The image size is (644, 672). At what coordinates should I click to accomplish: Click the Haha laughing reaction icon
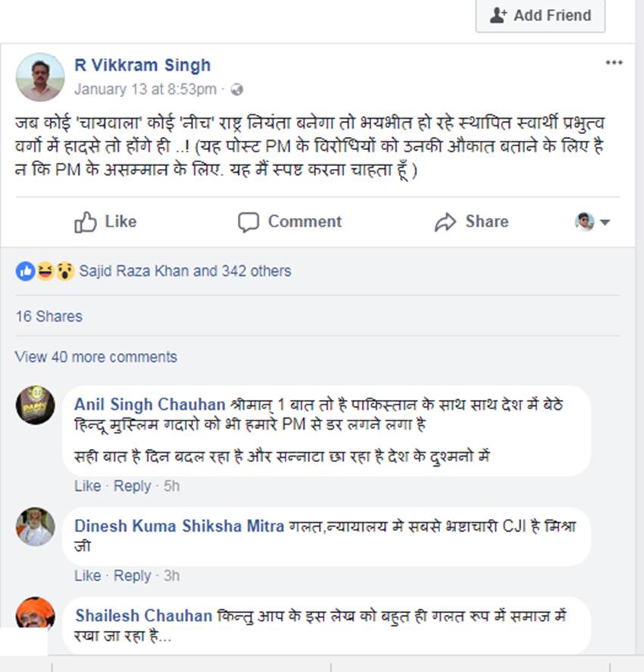(45, 271)
